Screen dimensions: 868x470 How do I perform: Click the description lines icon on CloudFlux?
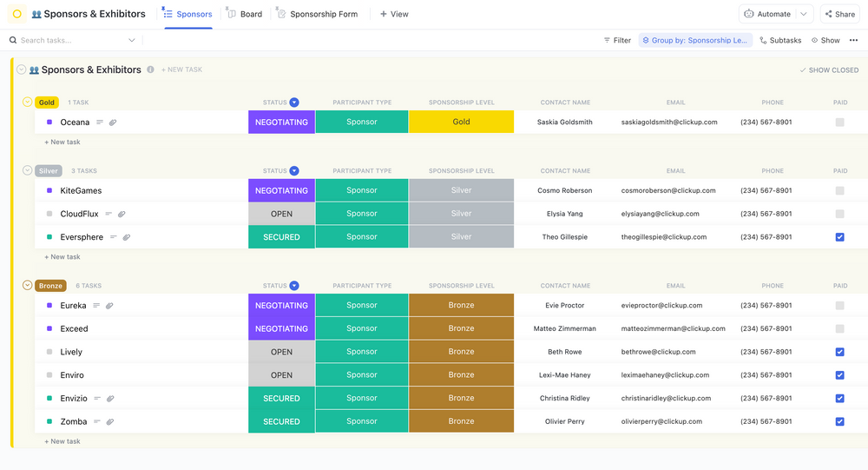tap(108, 214)
